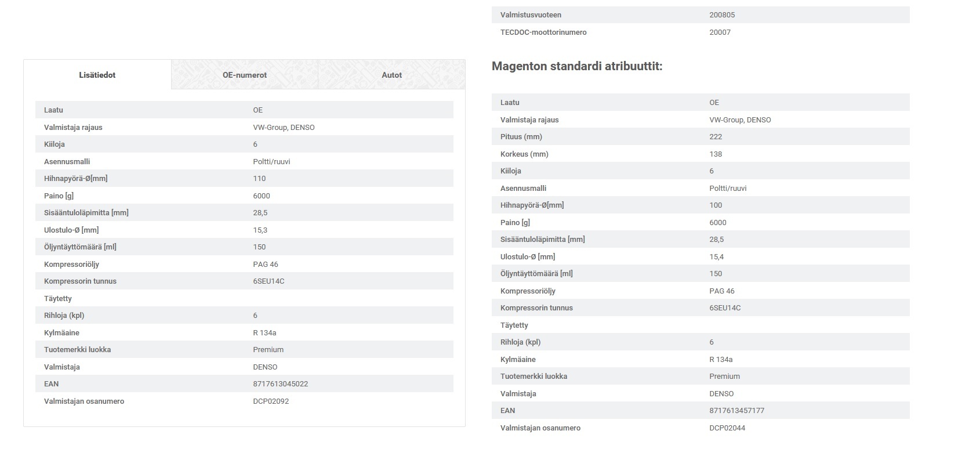This screenshot has width=980, height=456.
Task: Click the EAN value 8717613457177
Action: 736,411
